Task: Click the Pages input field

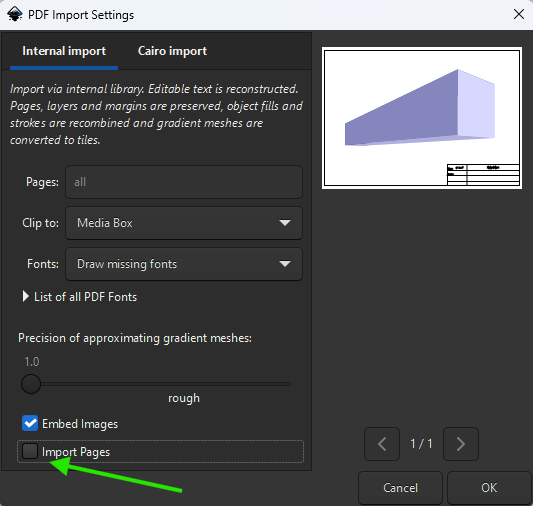Action: pos(184,182)
